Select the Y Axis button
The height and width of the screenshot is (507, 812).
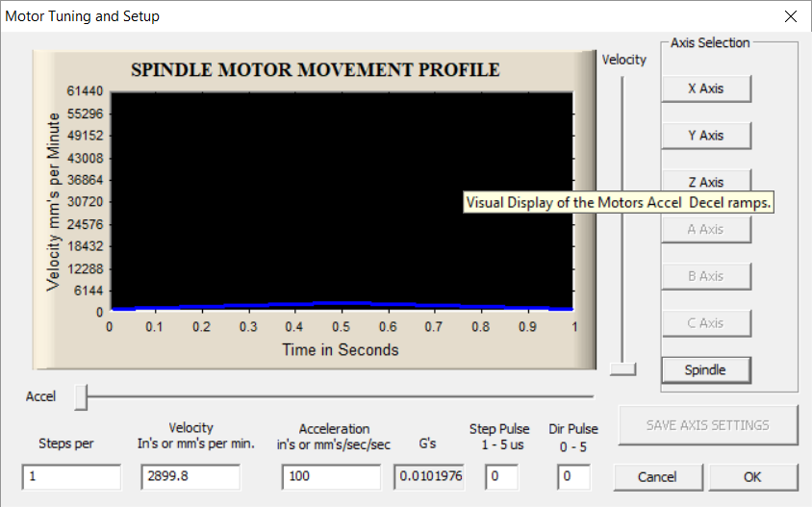pos(705,136)
